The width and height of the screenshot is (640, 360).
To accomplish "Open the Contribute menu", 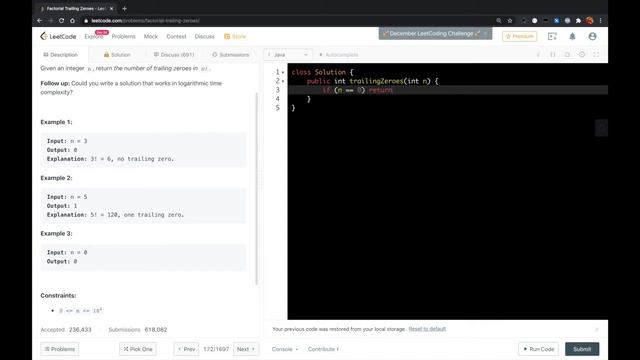I will tap(323, 349).
